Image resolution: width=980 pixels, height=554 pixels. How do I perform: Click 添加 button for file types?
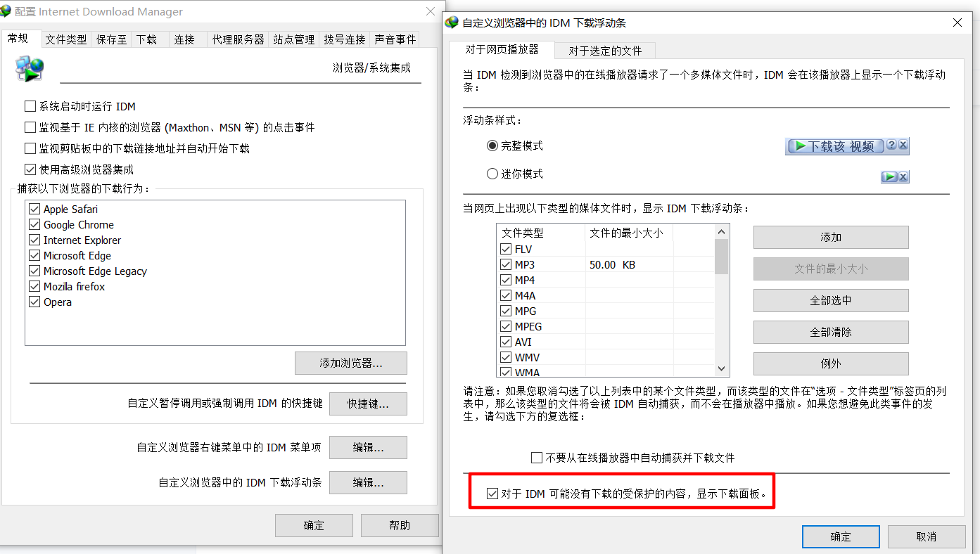(x=831, y=238)
